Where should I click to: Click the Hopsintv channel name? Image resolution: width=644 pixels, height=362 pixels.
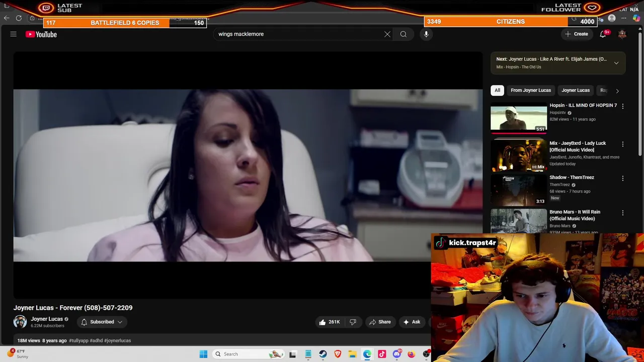pyautogui.click(x=557, y=113)
